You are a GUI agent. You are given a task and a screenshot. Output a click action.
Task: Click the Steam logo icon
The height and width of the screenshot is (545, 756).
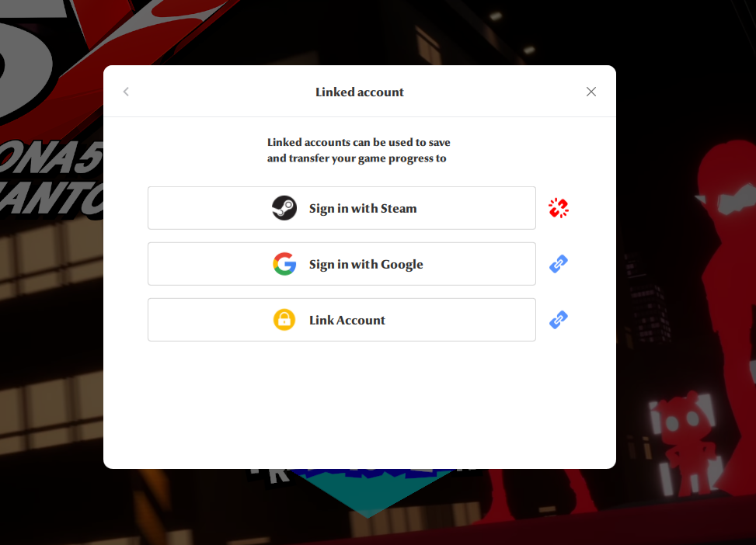[x=284, y=208]
